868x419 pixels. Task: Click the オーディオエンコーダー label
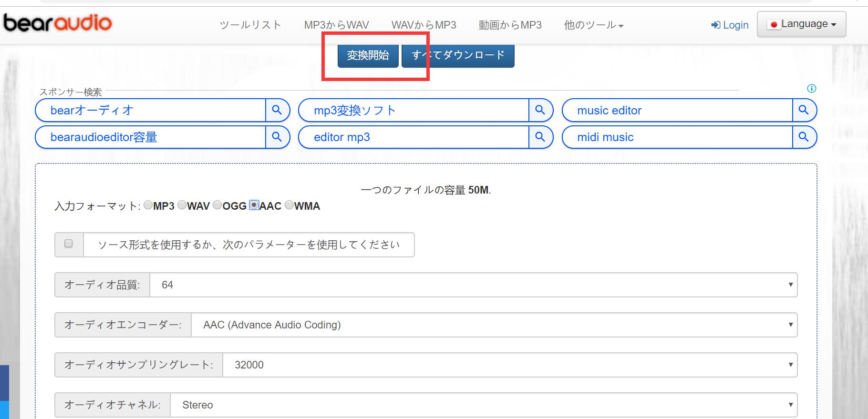pos(123,325)
